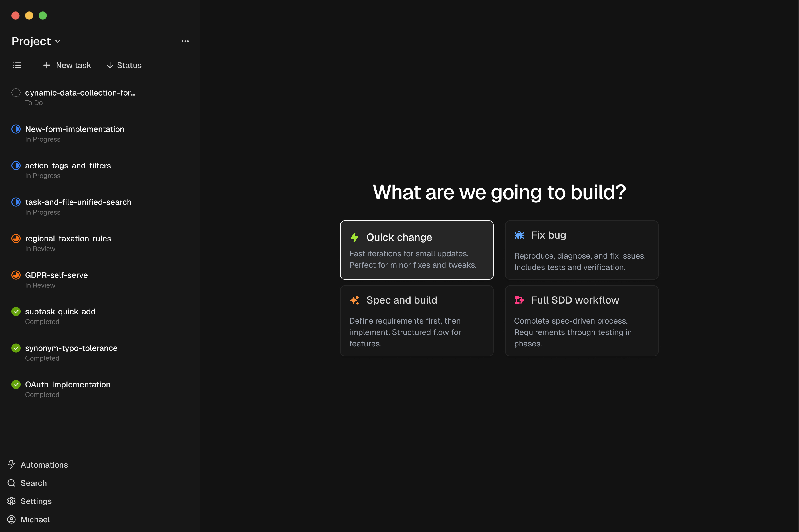The image size is (799, 532).
Task: Toggle In Review status of GDPR-self-serve
Action: point(16,275)
